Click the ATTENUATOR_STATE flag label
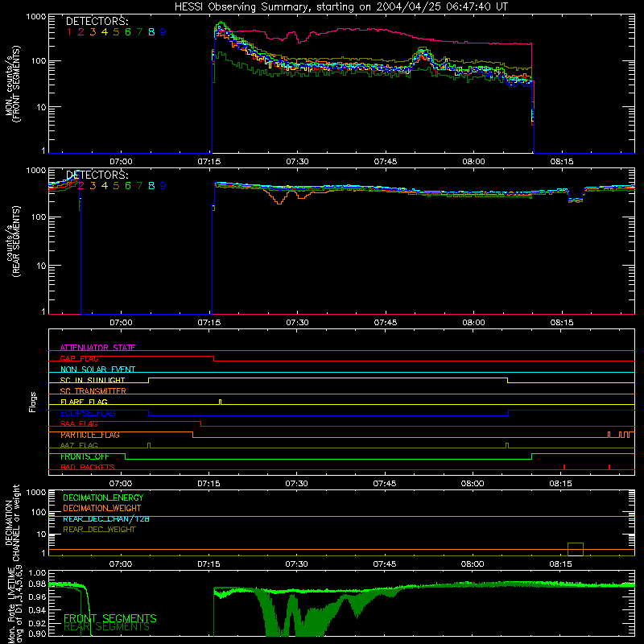The height and width of the screenshot is (644, 644). point(97,348)
